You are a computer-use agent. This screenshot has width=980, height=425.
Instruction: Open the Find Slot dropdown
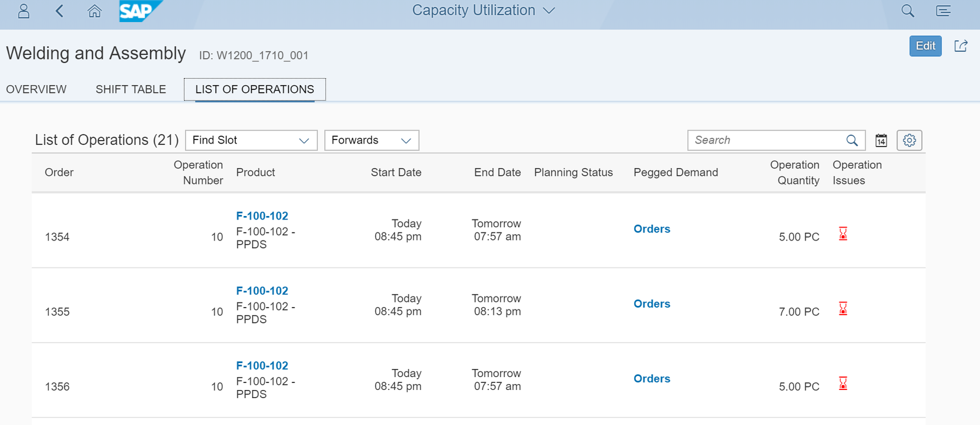coord(251,140)
